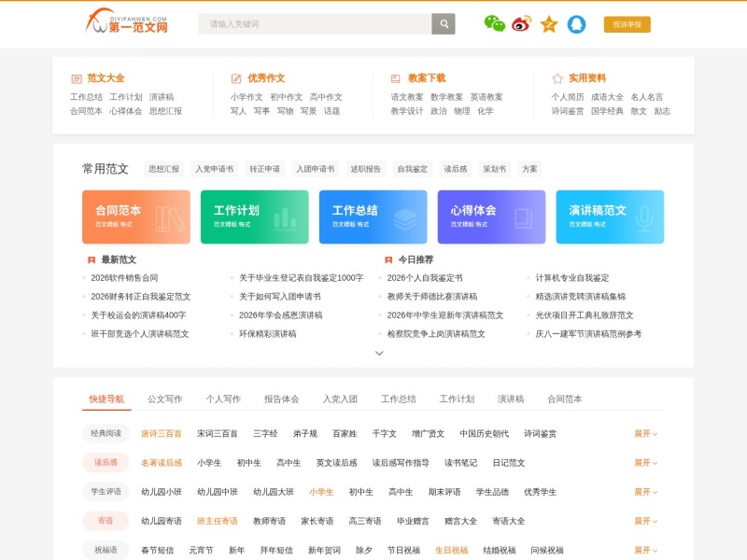Switch to the 个人写作 tab
This screenshot has height=560, width=747.
point(223,399)
